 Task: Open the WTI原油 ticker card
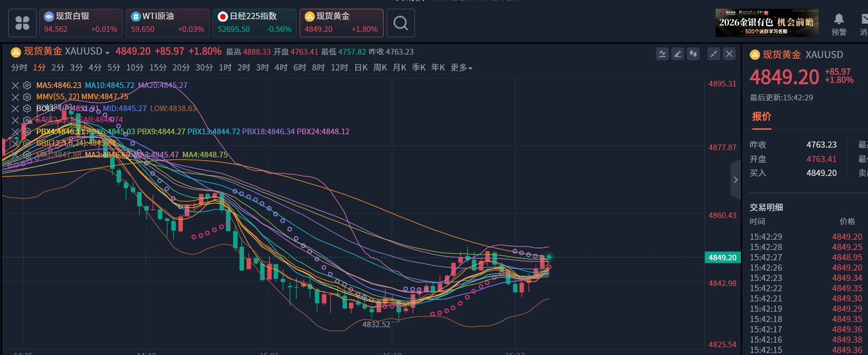coord(168,23)
